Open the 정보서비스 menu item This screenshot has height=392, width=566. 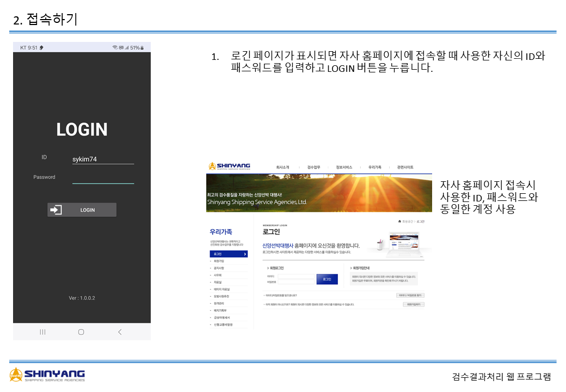pos(343,167)
